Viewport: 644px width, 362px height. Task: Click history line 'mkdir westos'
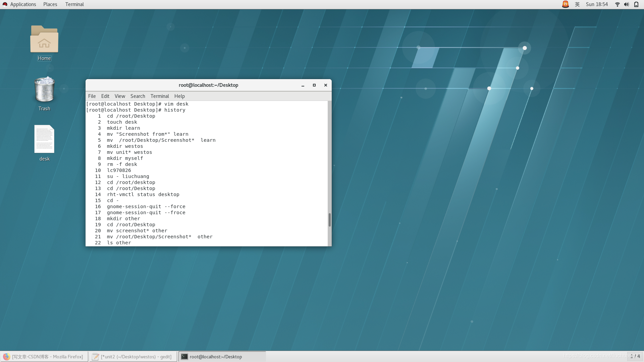point(125,146)
